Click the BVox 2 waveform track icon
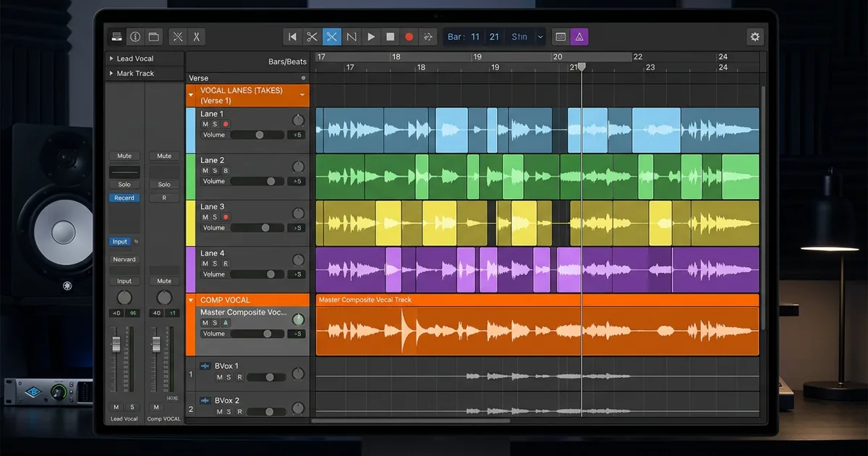 205,400
